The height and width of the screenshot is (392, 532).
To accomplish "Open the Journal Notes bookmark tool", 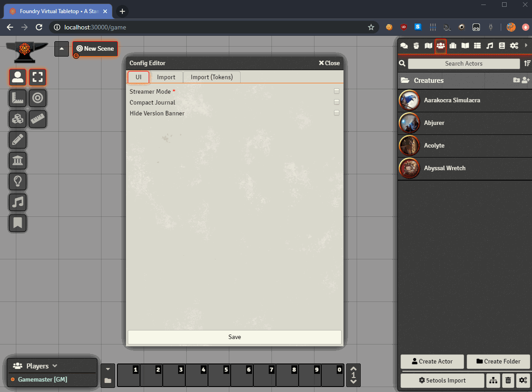I will pos(18,223).
